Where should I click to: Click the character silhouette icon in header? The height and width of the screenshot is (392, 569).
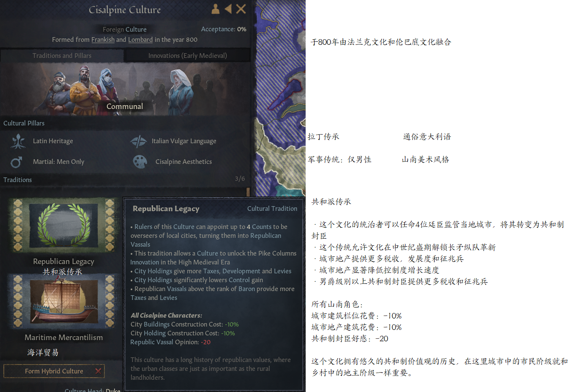pyautogui.click(x=215, y=9)
